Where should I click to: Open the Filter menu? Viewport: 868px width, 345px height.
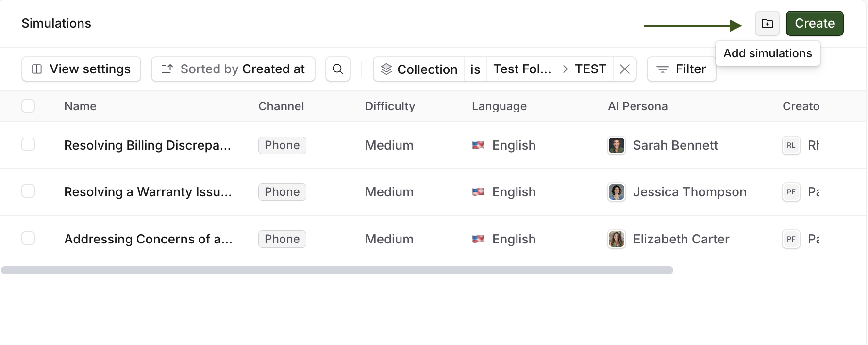pos(682,69)
